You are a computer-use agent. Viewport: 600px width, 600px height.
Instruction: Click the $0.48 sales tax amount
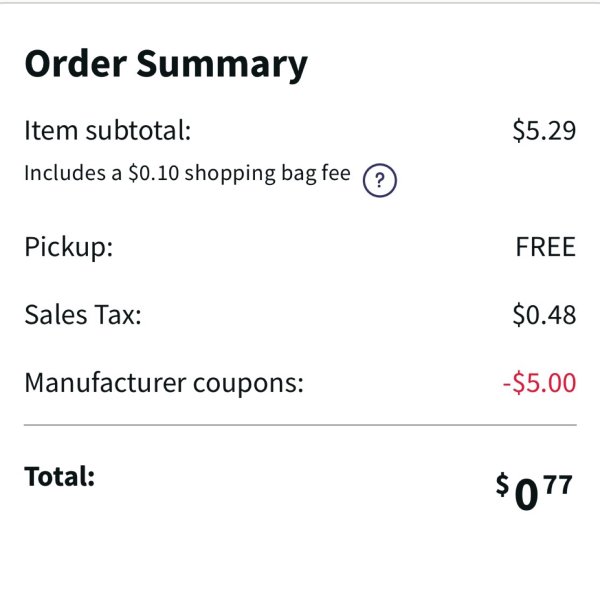544,315
